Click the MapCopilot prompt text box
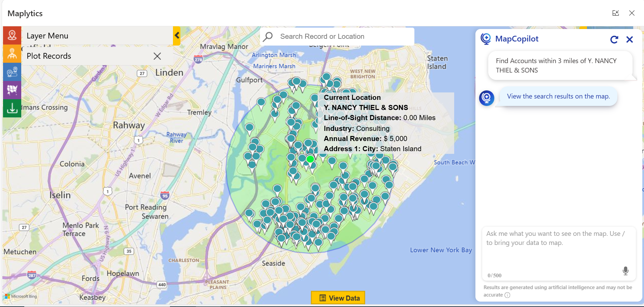This screenshot has width=644, height=307. click(x=558, y=250)
